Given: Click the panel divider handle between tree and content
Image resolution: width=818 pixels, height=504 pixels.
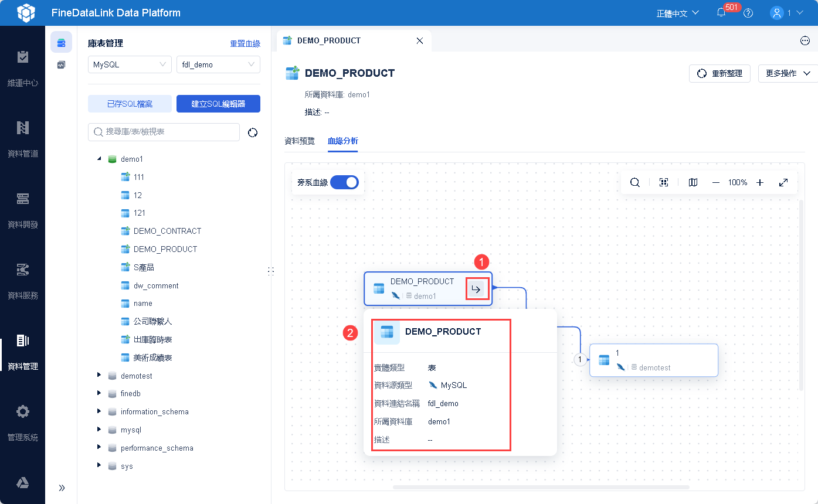Looking at the screenshot, I should [271, 271].
